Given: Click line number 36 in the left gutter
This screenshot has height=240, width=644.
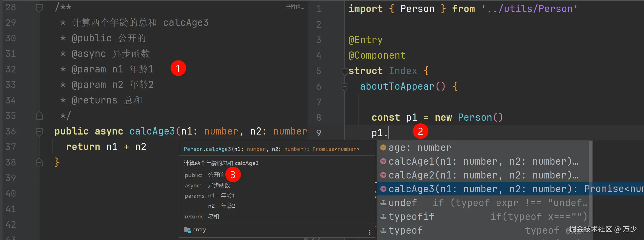Looking at the screenshot, I should click(11, 131).
